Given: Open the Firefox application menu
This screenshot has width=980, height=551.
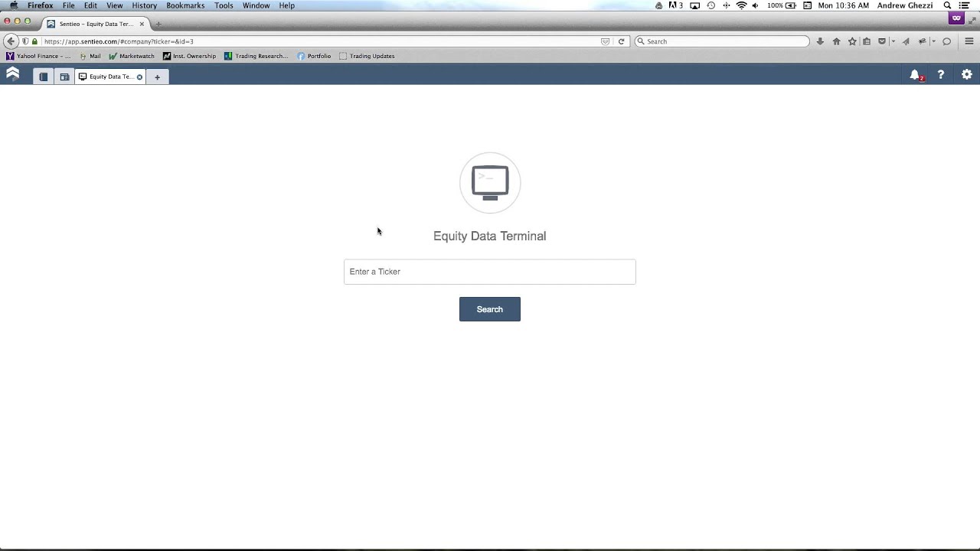Looking at the screenshot, I should coord(41,5).
